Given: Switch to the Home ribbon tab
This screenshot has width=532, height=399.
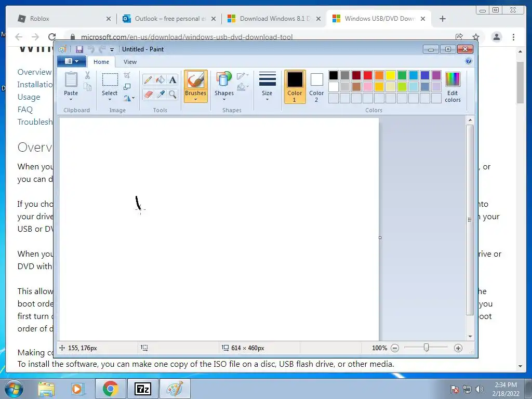Looking at the screenshot, I should tap(101, 62).
